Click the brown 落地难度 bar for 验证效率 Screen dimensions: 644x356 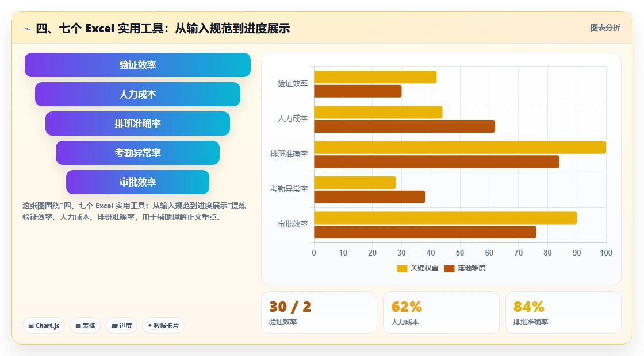click(358, 91)
